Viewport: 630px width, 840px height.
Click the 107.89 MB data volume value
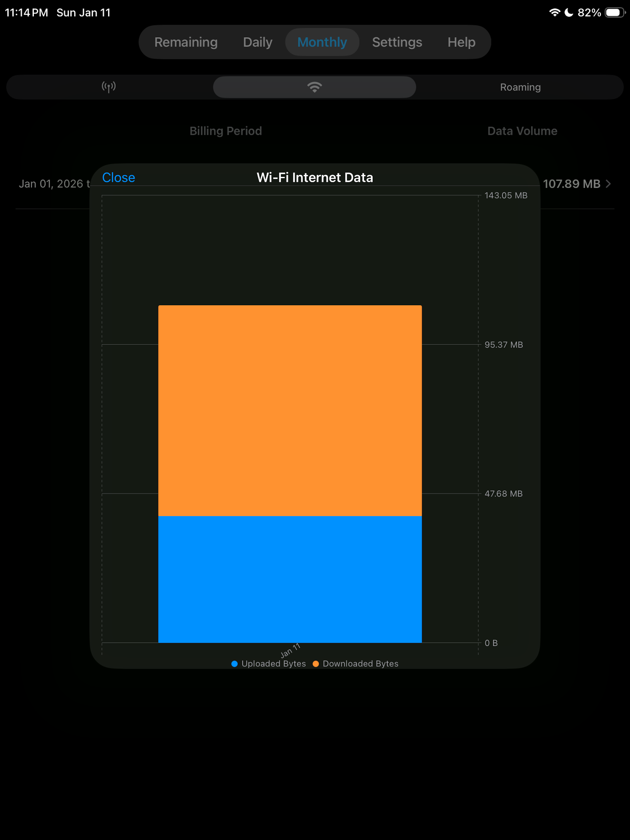click(x=571, y=184)
